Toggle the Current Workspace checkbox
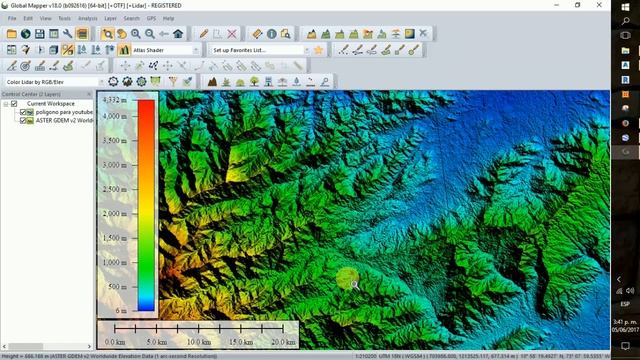Screen dimensions: 640x360 pyautogui.click(x=14, y=104)
